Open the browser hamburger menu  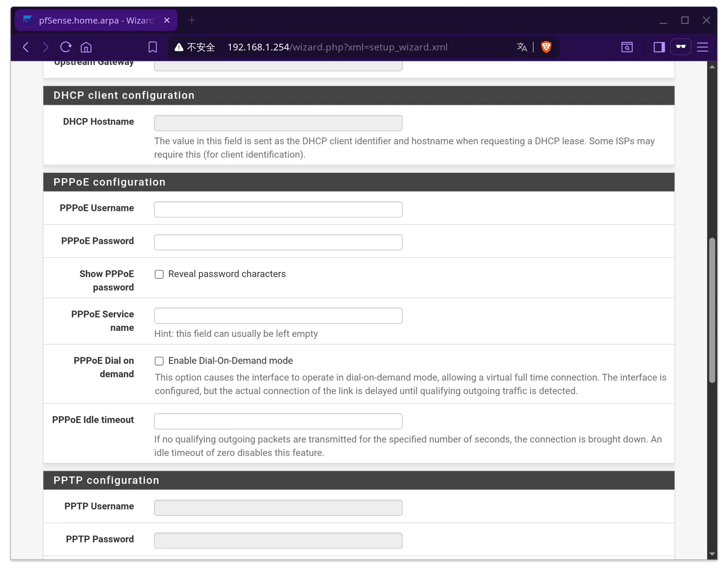(x=703, y=47)
